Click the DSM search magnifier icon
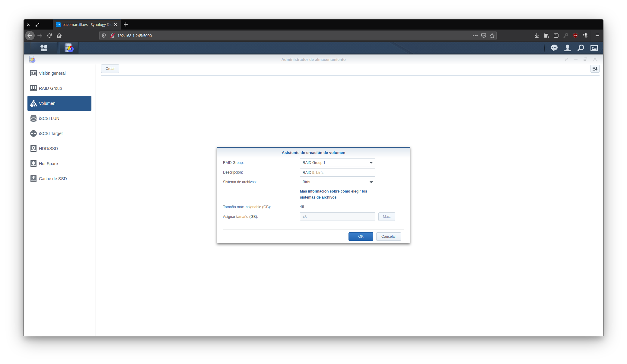This screenshot has height=364, width=627. click(x=581, y=48)
